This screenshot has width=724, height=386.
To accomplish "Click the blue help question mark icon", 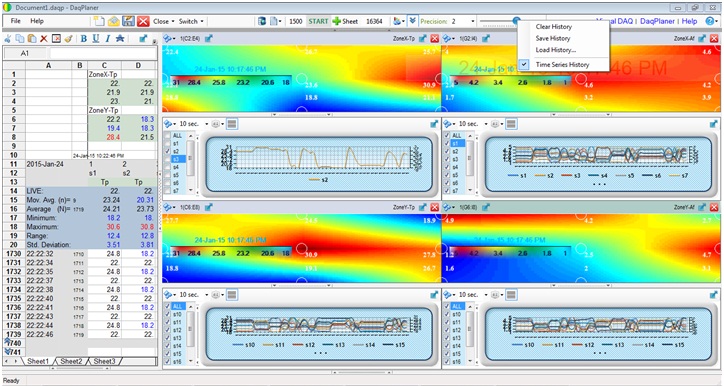I will point(709,21).
